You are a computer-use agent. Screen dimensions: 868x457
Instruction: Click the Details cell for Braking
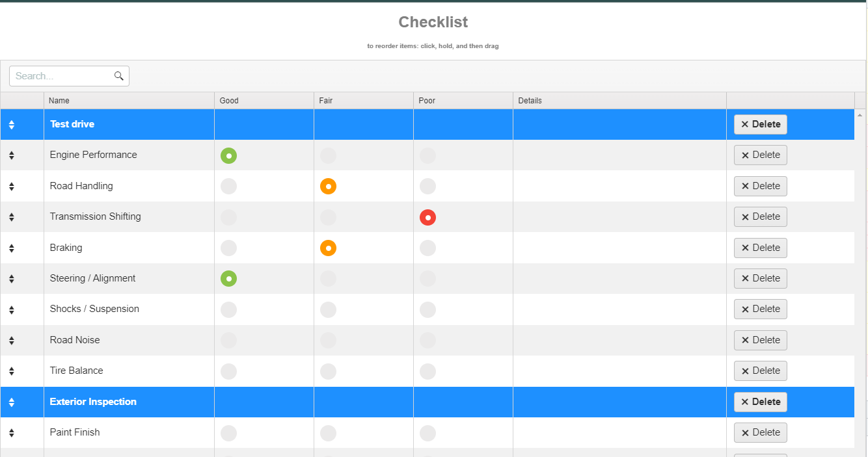pos(619,248)
